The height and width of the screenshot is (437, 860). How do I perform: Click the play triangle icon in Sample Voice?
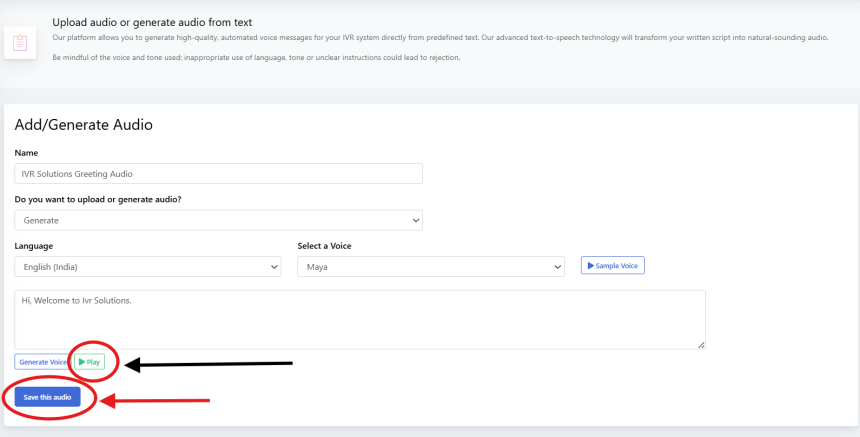coord(590,266)
